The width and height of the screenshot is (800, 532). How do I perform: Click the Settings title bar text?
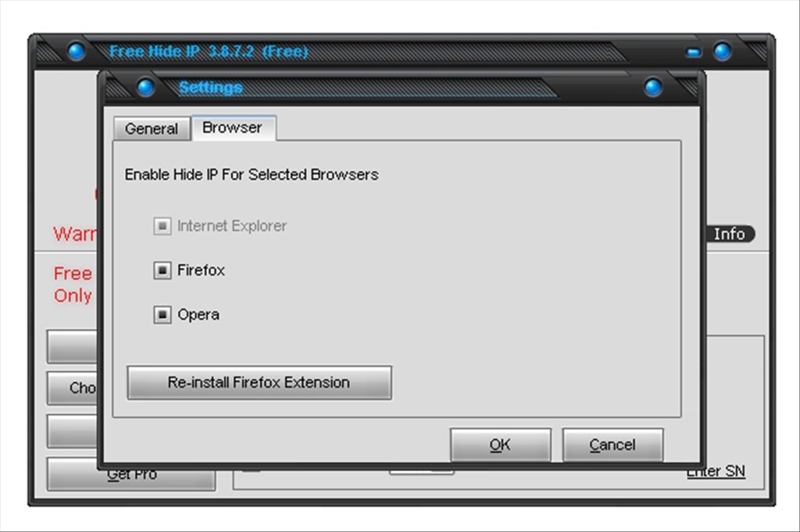(x=211, y=87)
